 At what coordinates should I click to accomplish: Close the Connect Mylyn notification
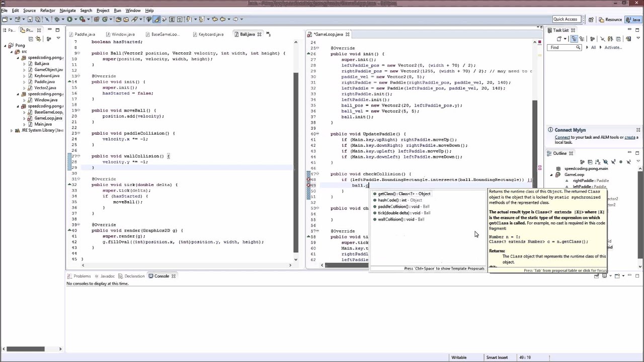click(638, 130)
